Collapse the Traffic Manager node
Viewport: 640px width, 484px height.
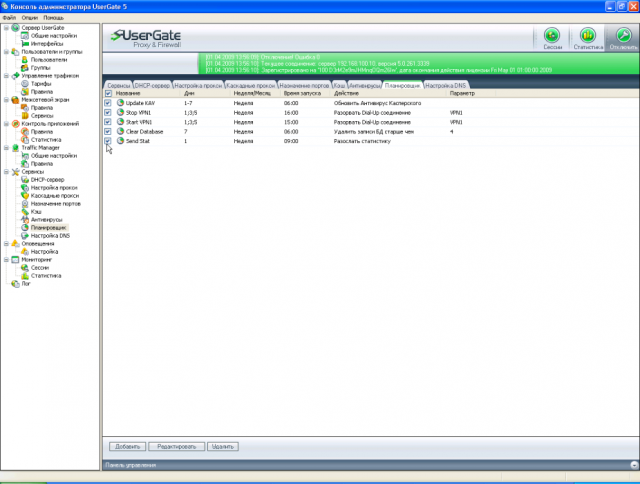coord(7,148)
